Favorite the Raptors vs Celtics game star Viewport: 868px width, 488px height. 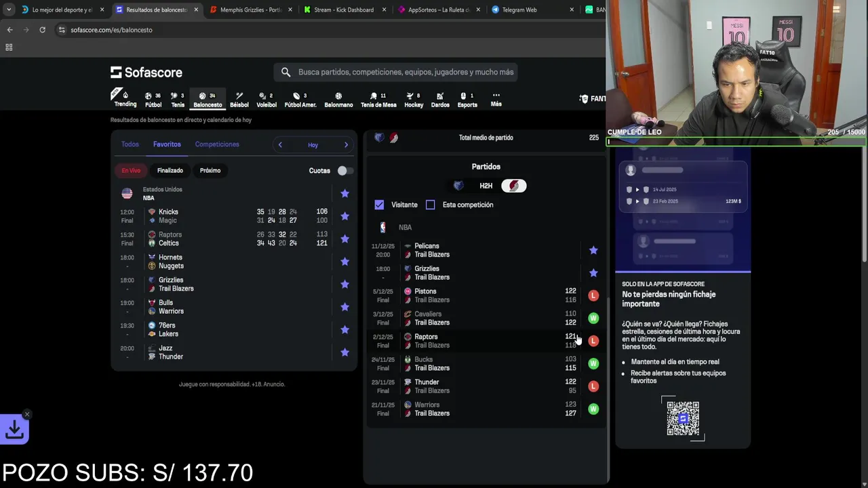tap(344, 239)
